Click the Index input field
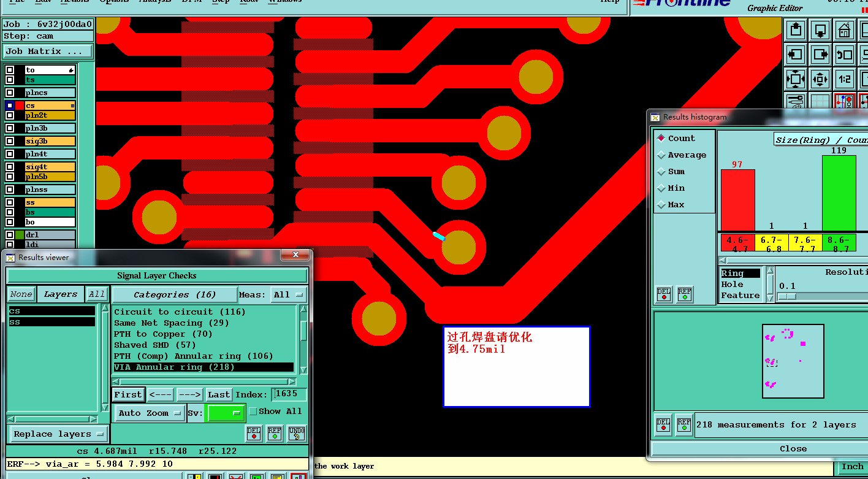Viewport: 868px width, 479px height. click(x=289, y=394)
